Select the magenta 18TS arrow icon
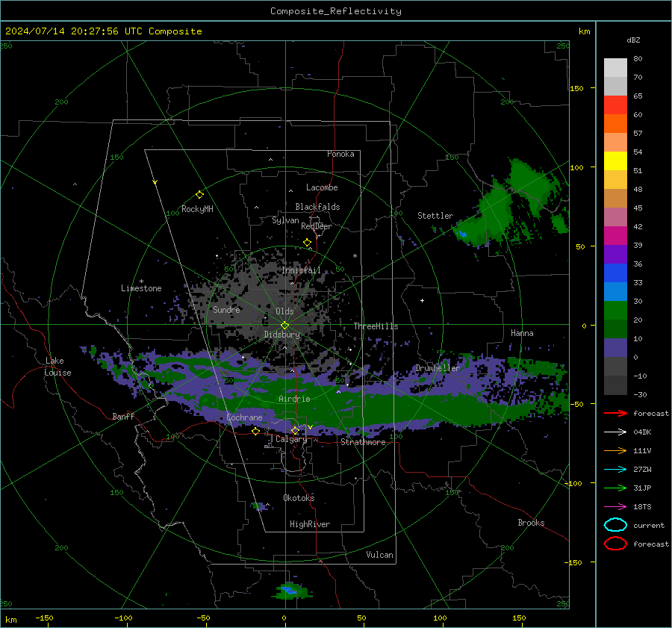Screen dimensions: 672x628 click(x=615, y=507)
